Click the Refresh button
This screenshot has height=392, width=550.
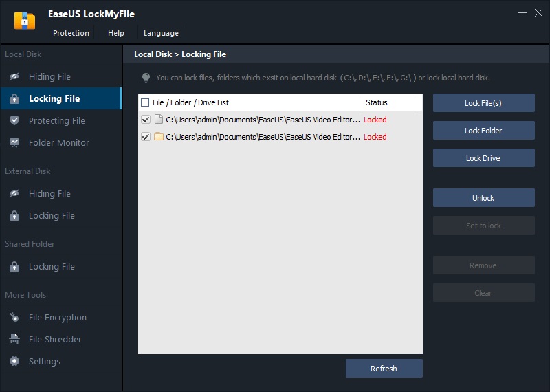coord(384,368)
